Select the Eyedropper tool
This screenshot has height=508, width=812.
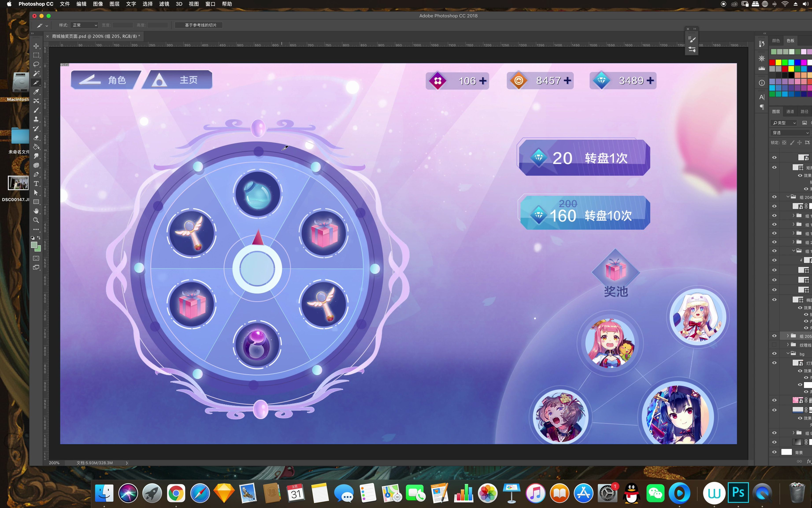coord(36,92)
